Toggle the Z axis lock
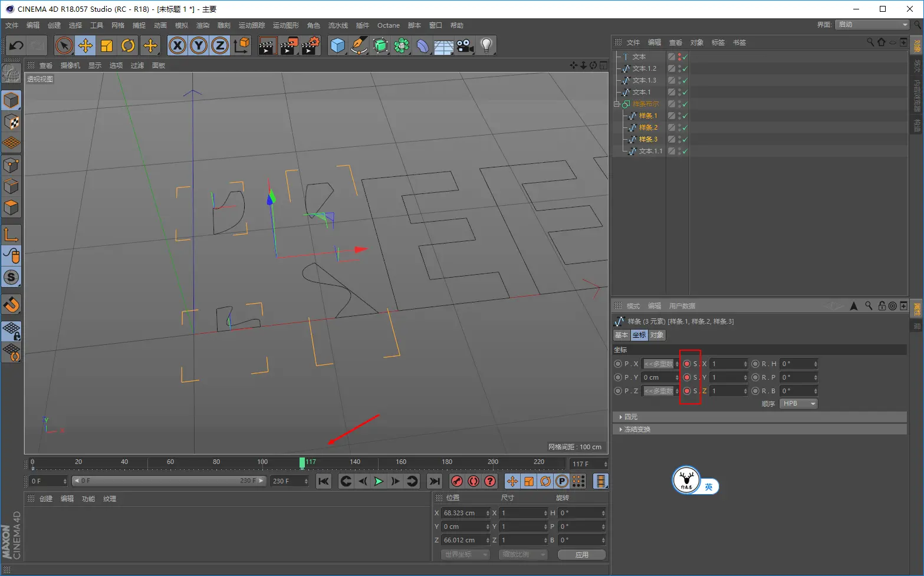The width and height of the screenshot is (924, 576). tap(220, 45)
